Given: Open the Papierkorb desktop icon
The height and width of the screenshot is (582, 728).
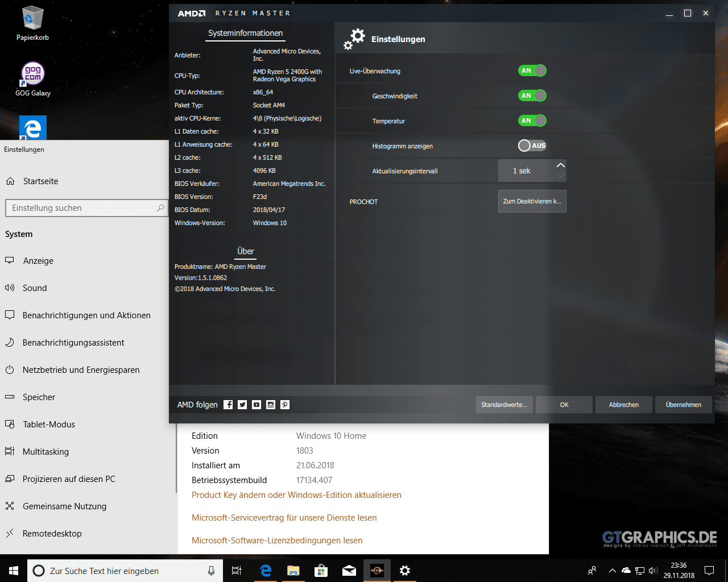Looking at the screenshot, I should click(32, 24).
